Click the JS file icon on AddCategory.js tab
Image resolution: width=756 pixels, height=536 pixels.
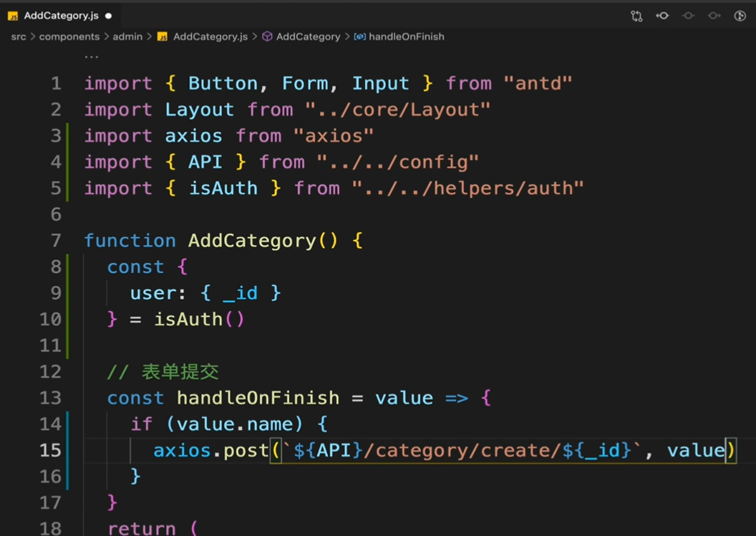[13, 16]
